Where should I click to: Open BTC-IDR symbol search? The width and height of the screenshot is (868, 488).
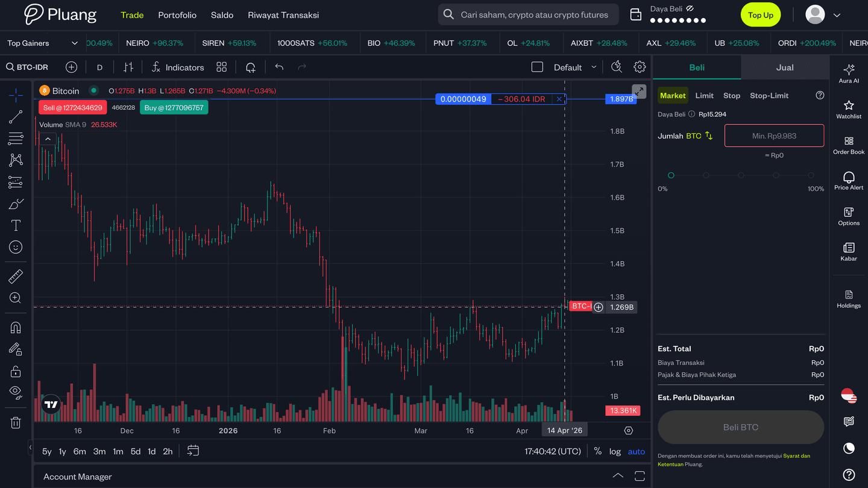pos(27,67)
